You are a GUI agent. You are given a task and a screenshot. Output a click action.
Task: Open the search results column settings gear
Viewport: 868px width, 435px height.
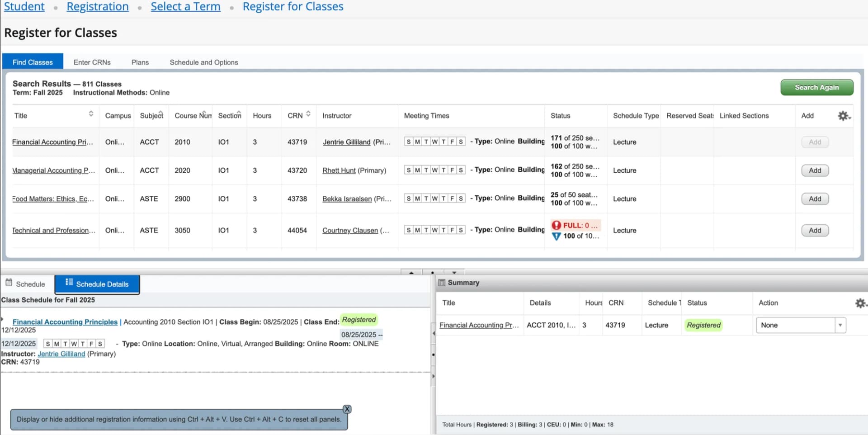(844, 116)
